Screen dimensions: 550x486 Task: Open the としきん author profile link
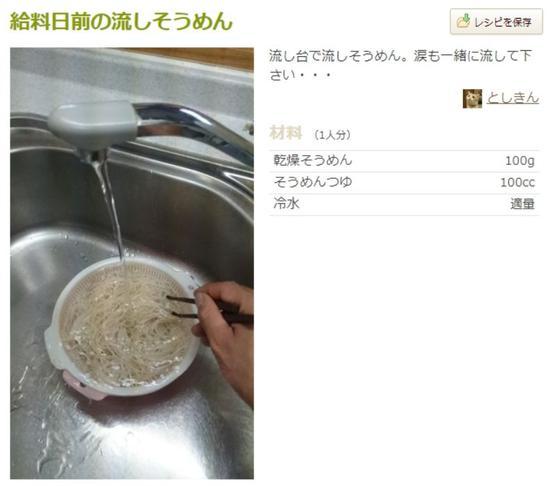pyautogui.click(x=512, y=98)
